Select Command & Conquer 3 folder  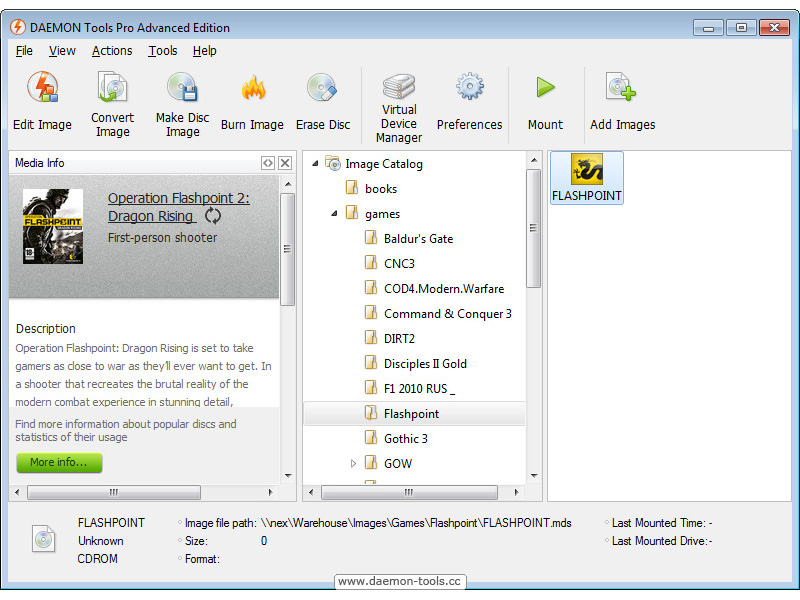[447, 314]
